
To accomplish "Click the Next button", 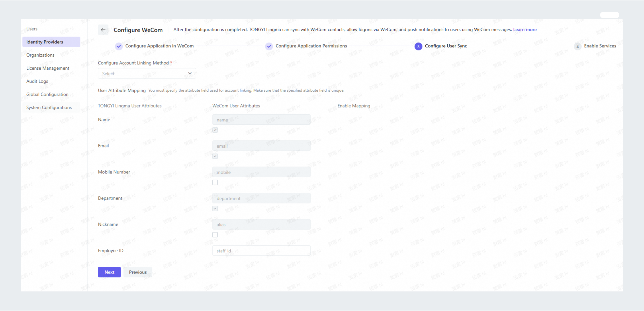I will tap(109, 272).
